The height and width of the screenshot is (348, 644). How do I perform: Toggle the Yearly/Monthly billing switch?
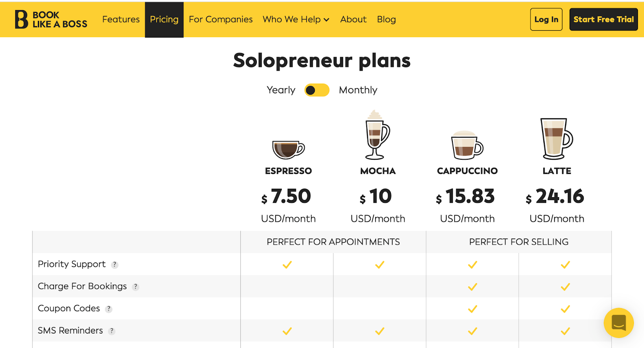point(317,90)
